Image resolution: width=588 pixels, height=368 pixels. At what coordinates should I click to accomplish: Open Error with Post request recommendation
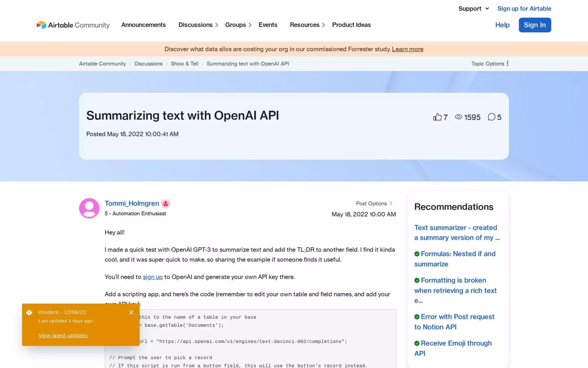(x=454, y=322)
